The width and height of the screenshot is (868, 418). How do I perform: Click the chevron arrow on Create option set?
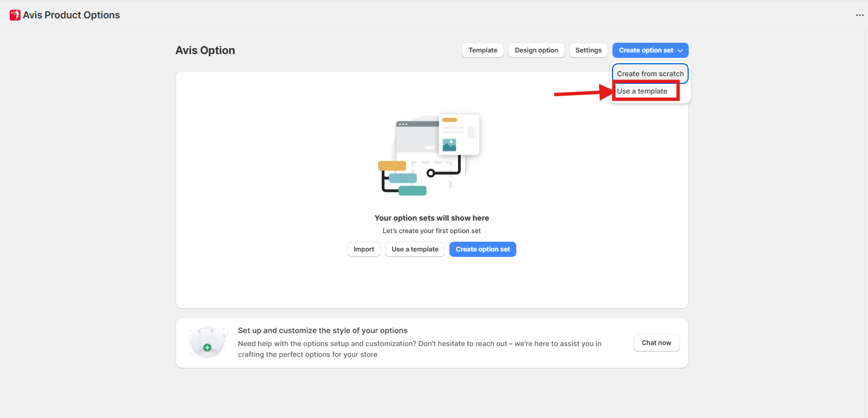pyautogui.click(x=680, y=50)
